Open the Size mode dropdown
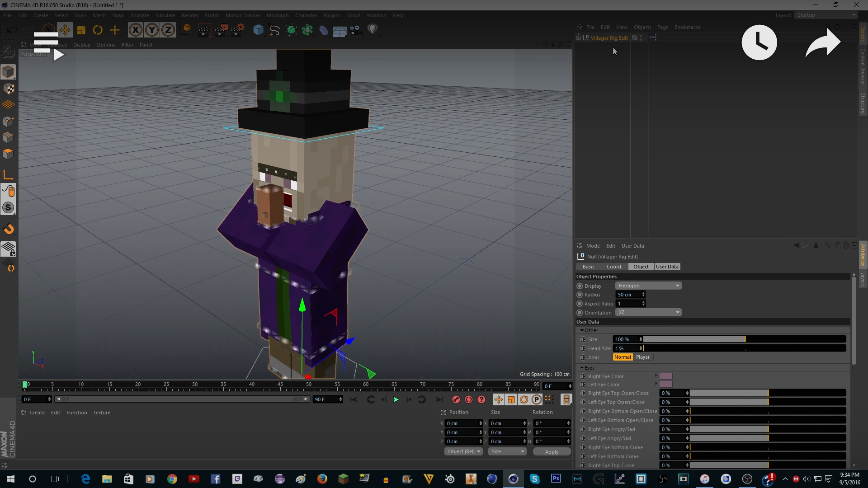The width and height of the screenshot is (868, 488). click(x=507, y=452)
